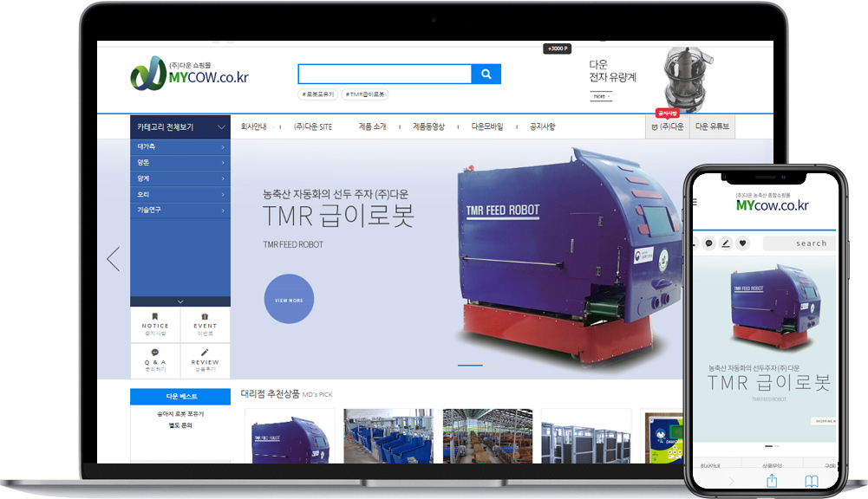Click the laptop search input field

[385, 75]
